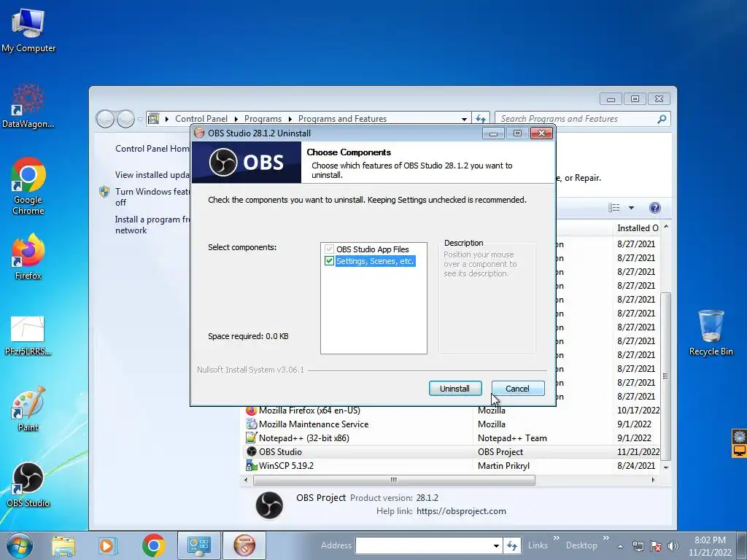Click Programs and Features breadcrumb

pyautogui.click(x=342, y=119)
